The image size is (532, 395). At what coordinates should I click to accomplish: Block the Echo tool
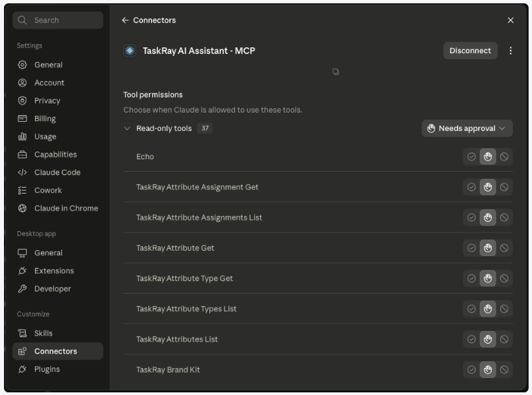(x=504, y=157)
